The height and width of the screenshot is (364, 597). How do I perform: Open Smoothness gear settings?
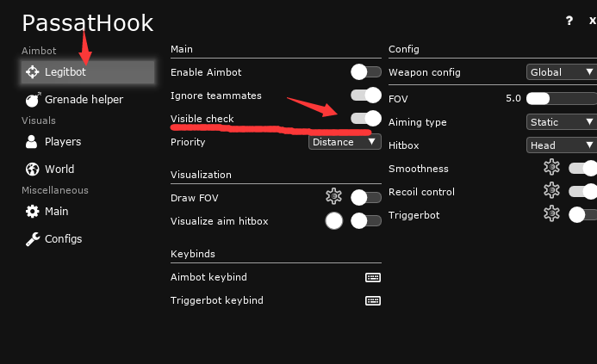(551, 169)
